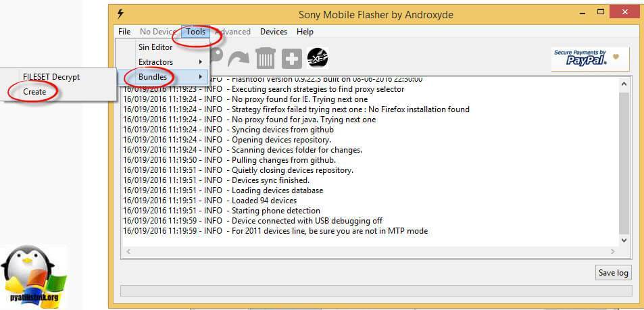Click the trash can toolbar icon
Viewport: 644px width, 310px height.
[x=266, y=58]
